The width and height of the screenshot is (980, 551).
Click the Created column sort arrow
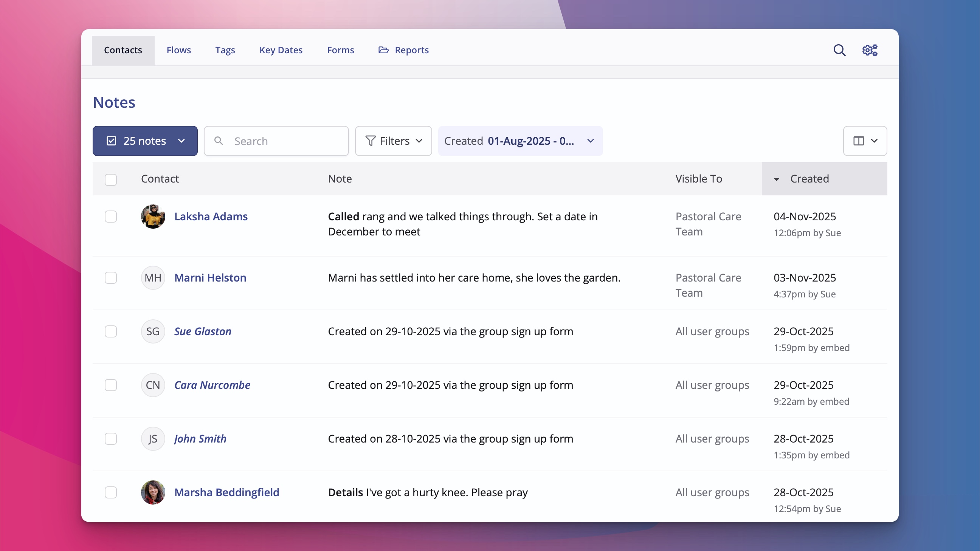pyautogui.click(x=777, y=179)
